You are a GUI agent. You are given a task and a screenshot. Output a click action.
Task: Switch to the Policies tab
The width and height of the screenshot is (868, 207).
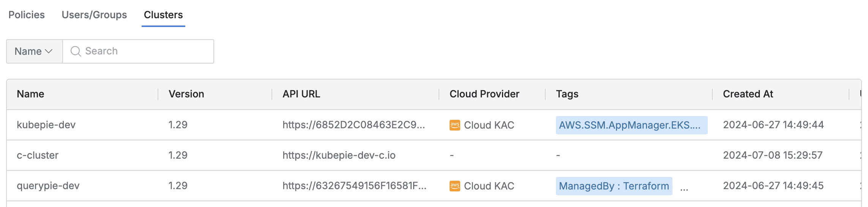tap(27, 15)
